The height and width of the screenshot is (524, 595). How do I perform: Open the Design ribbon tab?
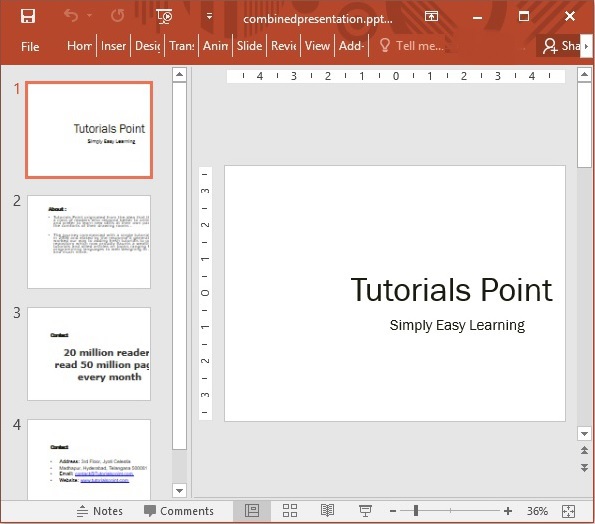(148, 46)
